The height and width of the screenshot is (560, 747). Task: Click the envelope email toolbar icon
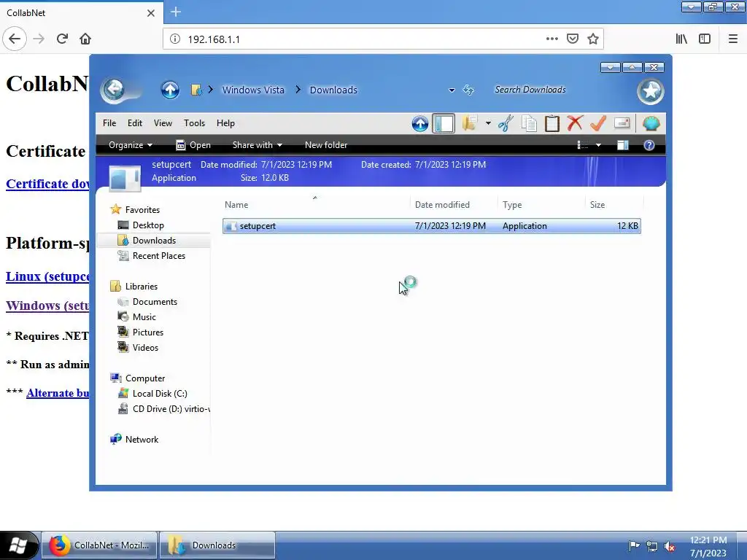point(622,124)
